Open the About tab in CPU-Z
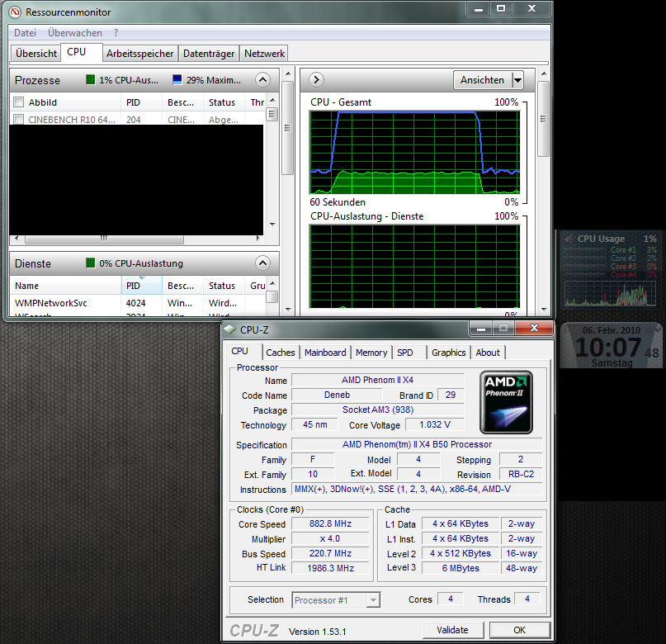The width and height of the screenshot is (666, 644). (x=488, y=353)
